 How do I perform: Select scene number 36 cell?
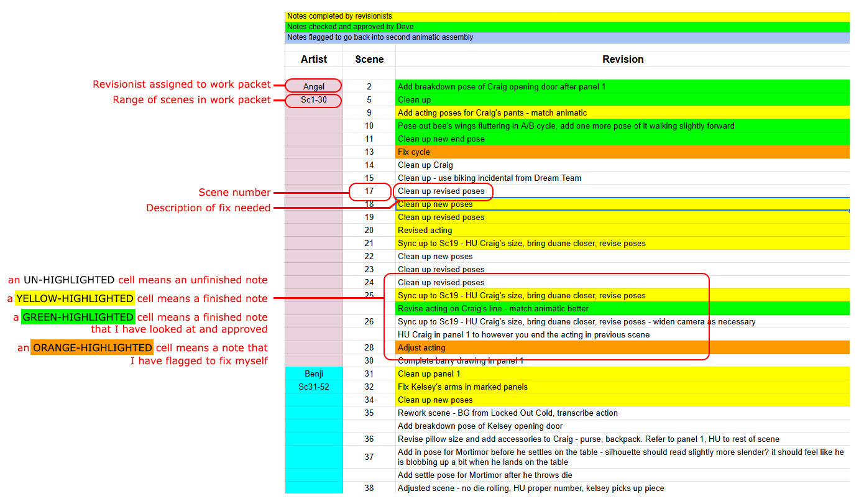tap(369, 439)
